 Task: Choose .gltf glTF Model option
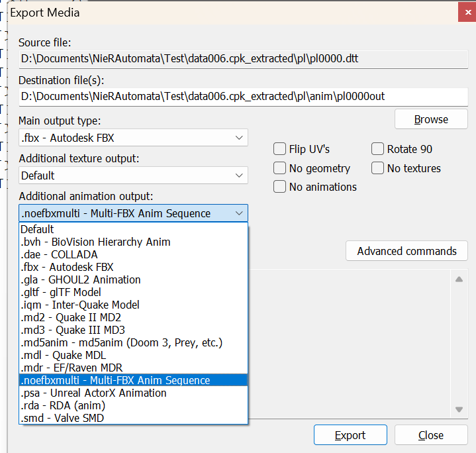[x=61, y=292]
